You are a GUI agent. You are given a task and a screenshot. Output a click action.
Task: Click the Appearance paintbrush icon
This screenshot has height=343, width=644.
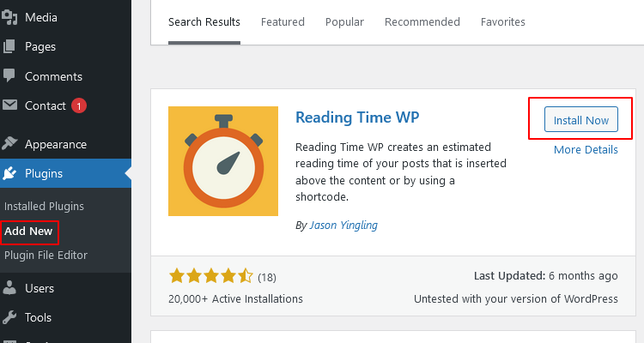(10, 144)
